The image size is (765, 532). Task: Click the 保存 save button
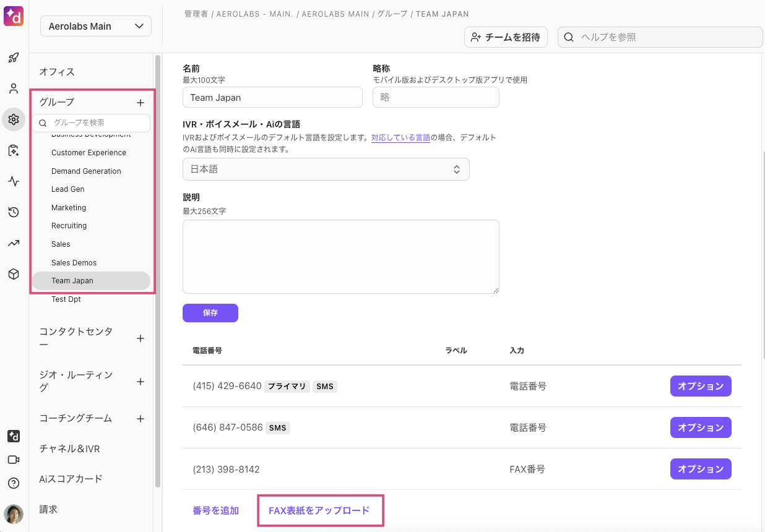click(210, 313)
